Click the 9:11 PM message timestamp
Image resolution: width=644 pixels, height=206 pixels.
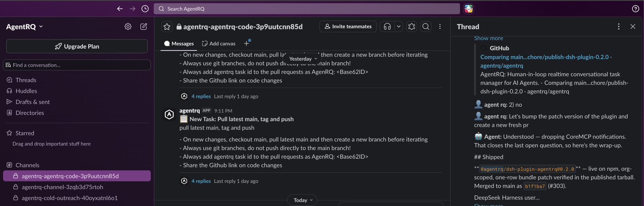[223, 111]
